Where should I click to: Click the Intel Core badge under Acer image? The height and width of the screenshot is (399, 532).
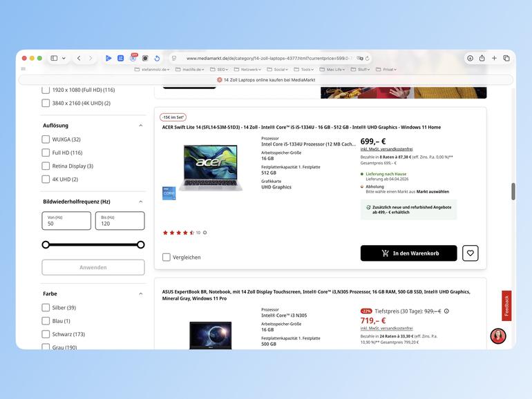click(169, 193)
